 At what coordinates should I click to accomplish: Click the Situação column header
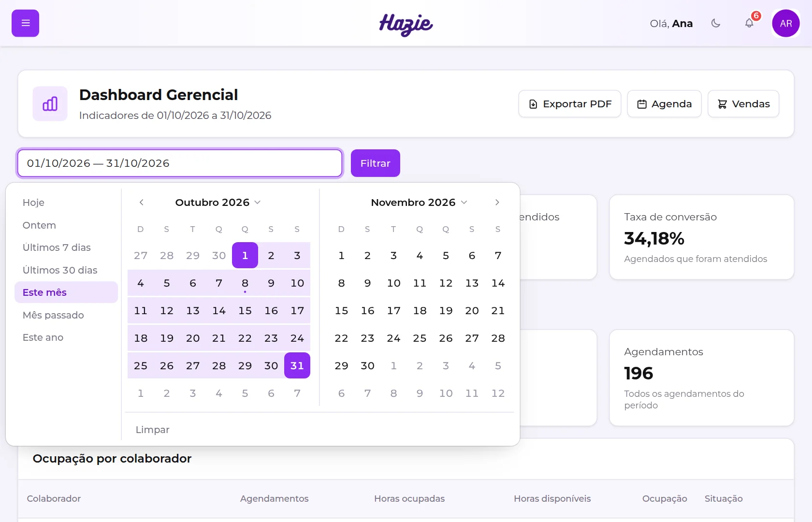724,498
